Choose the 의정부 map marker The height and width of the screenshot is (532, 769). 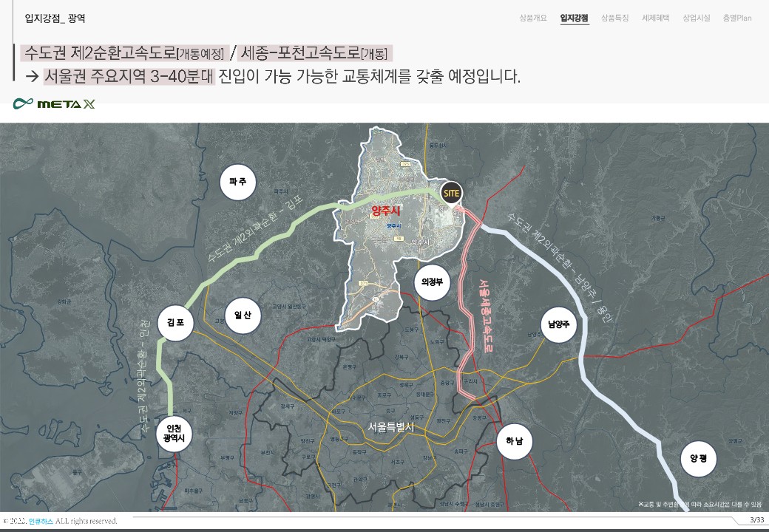pos(432,282)
